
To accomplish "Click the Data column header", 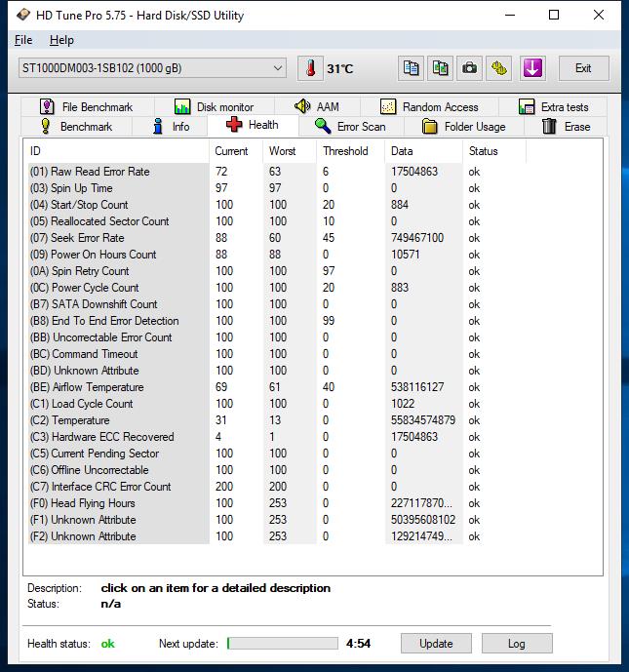I will point(424,151).
